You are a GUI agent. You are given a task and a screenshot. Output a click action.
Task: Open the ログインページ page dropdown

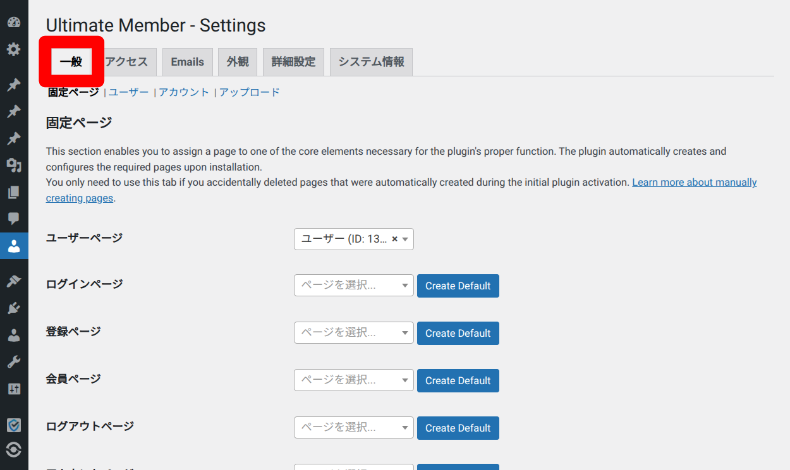click(x=354, y=285)
